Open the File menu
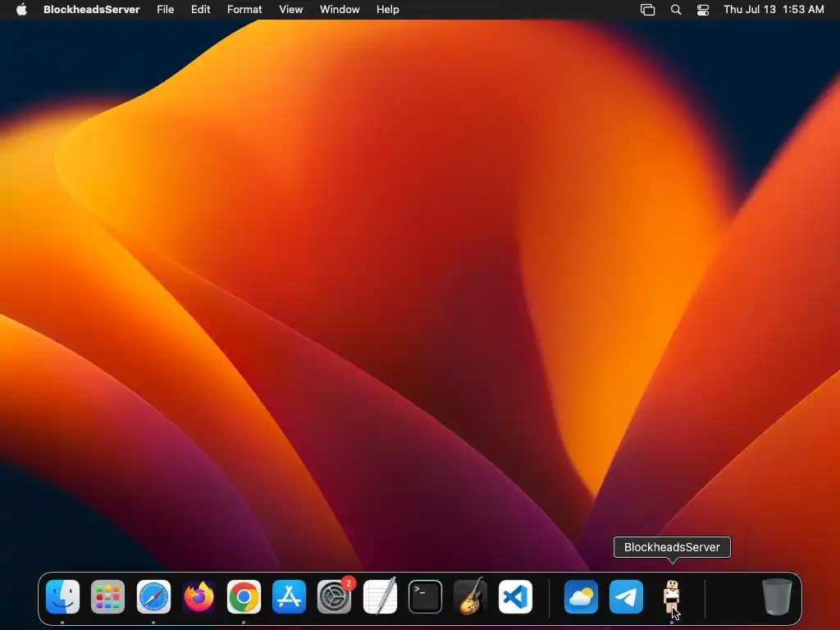The image size is (840, 630). (x=166, y=9)
